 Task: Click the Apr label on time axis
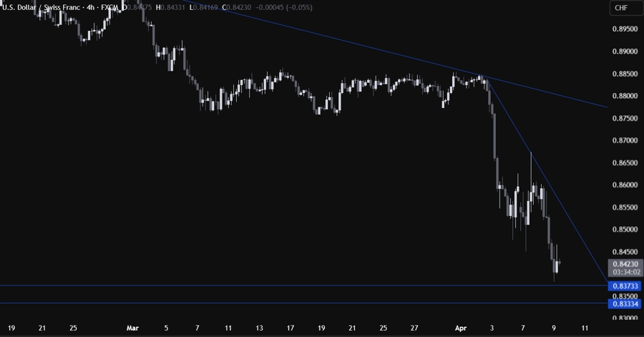pyautogui.click(x=460, y=328)
